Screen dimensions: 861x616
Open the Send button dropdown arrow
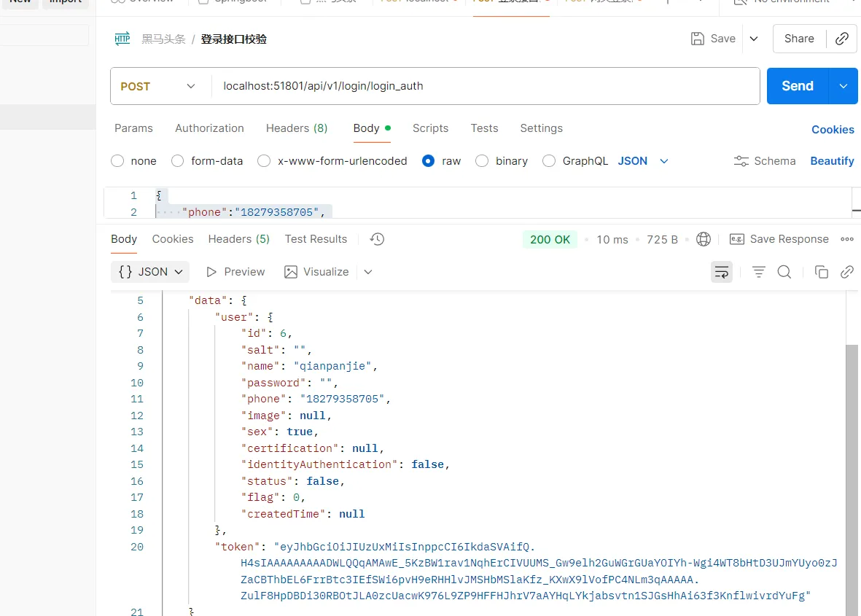(844, 86)
